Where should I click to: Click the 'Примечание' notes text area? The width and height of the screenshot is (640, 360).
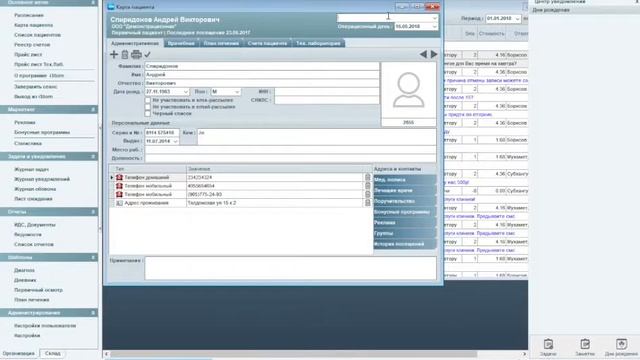pyautogui.click(x=291, y=268)
